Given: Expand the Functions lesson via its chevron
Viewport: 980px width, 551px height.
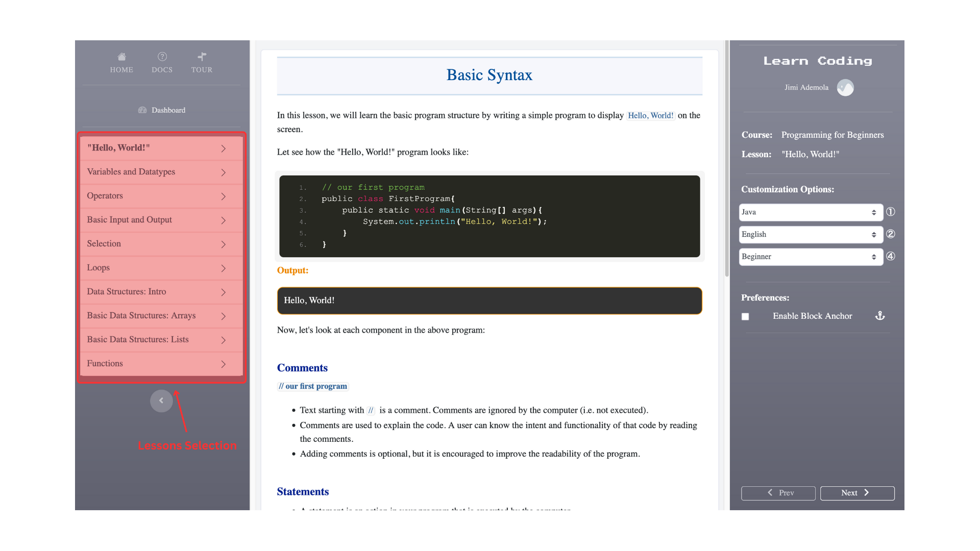Looking at the screenshot, I should click(223, 364).
